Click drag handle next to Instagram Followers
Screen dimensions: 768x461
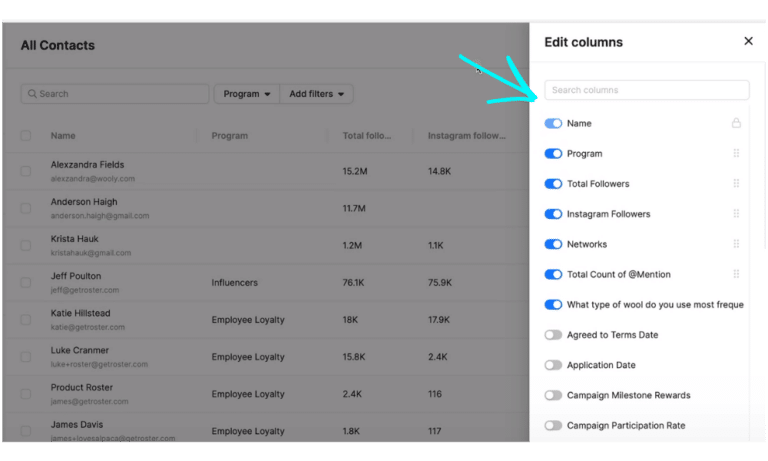tap(736, 214)
